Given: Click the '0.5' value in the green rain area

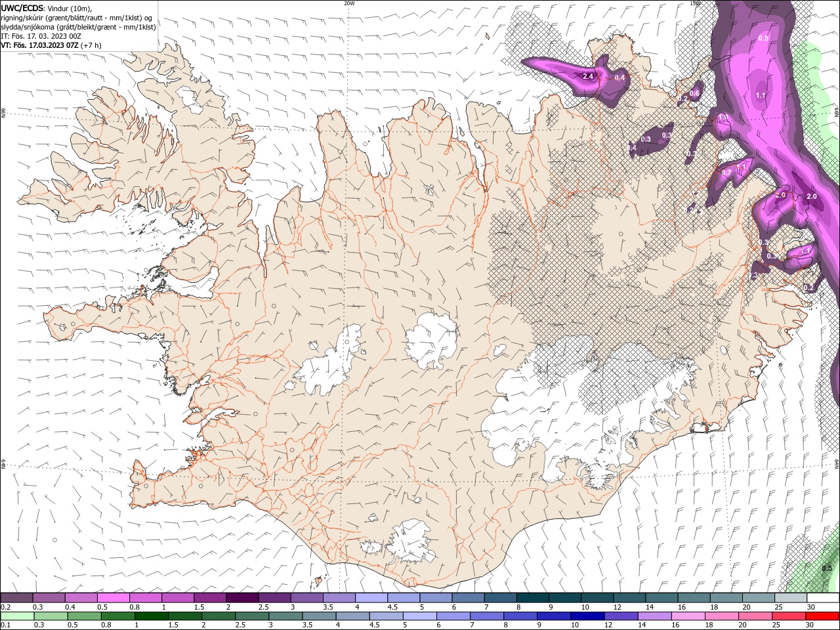Looking at the screenshot, I should click(827, 568).
